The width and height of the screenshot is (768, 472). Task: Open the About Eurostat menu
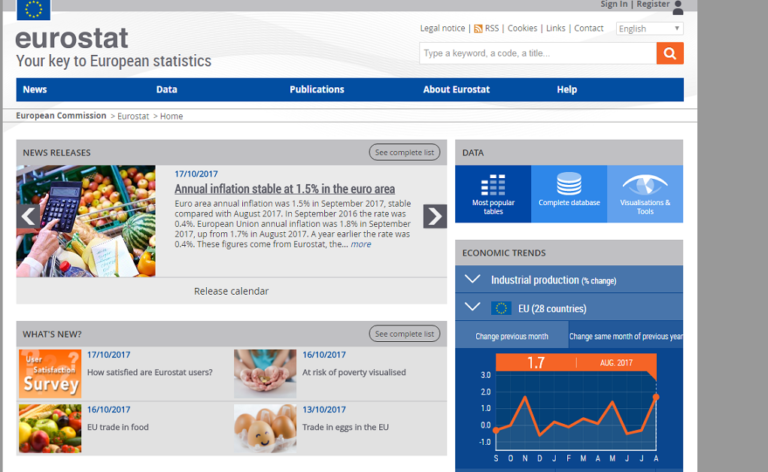click(456, 90)
